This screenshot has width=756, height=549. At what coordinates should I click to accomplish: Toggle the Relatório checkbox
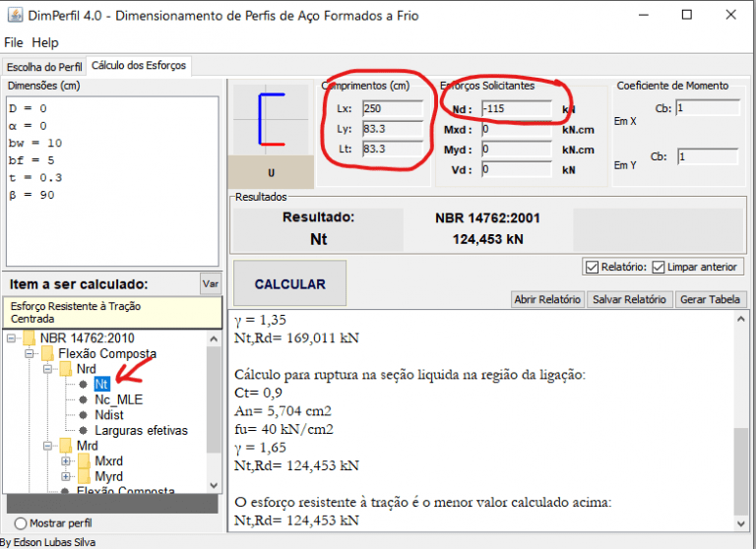click(592, 267)
